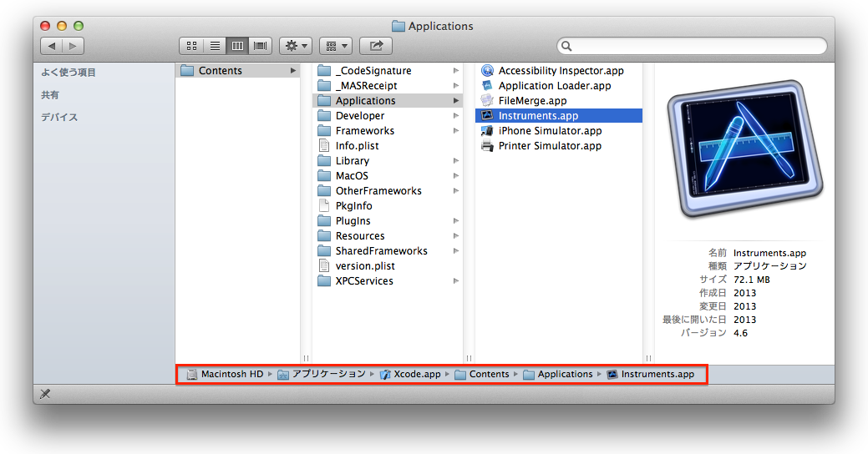Expand arrow beside Frameworks folder
This screenshot has width=868, height=454.
pos(456,130)
